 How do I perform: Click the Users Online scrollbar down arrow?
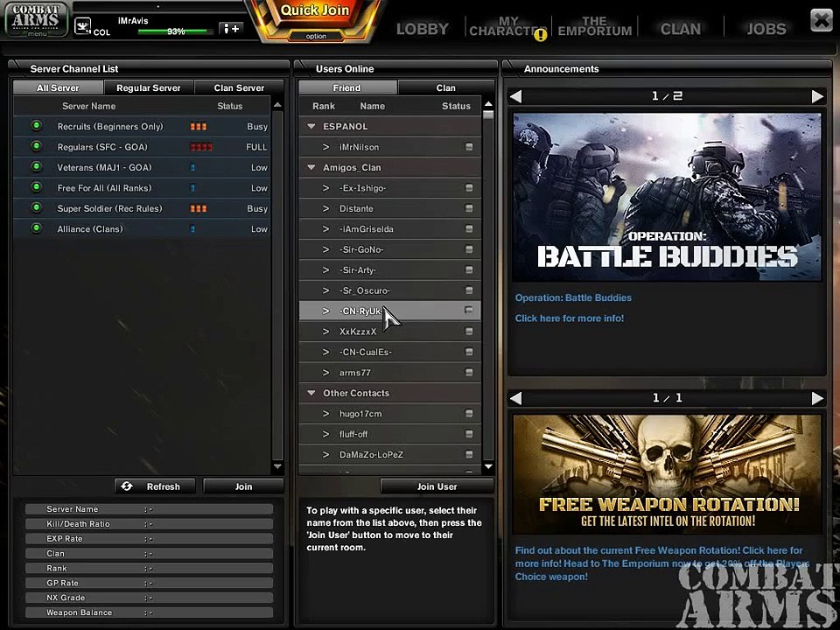(488, 466)
